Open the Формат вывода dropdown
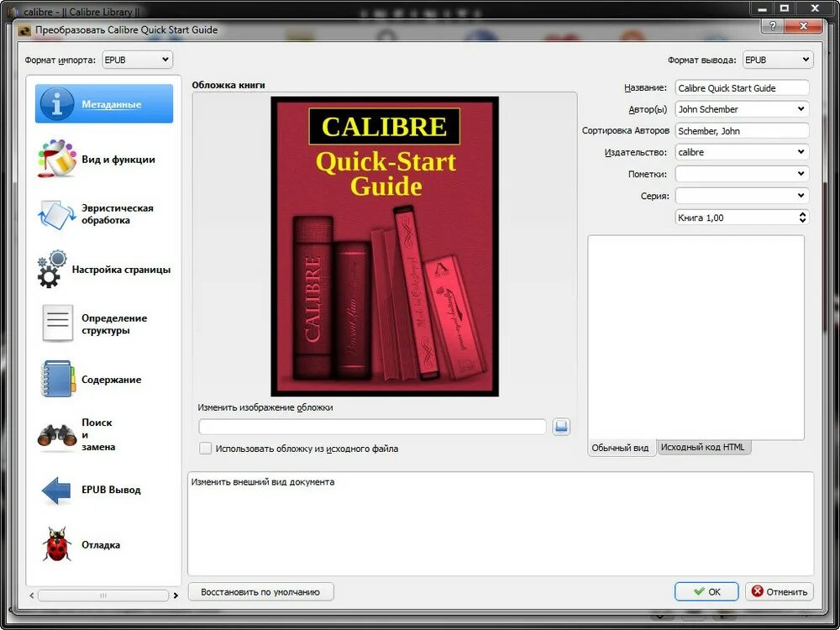Image resolution: width=840 pixels, height=630 pixels. click(778, 60)
